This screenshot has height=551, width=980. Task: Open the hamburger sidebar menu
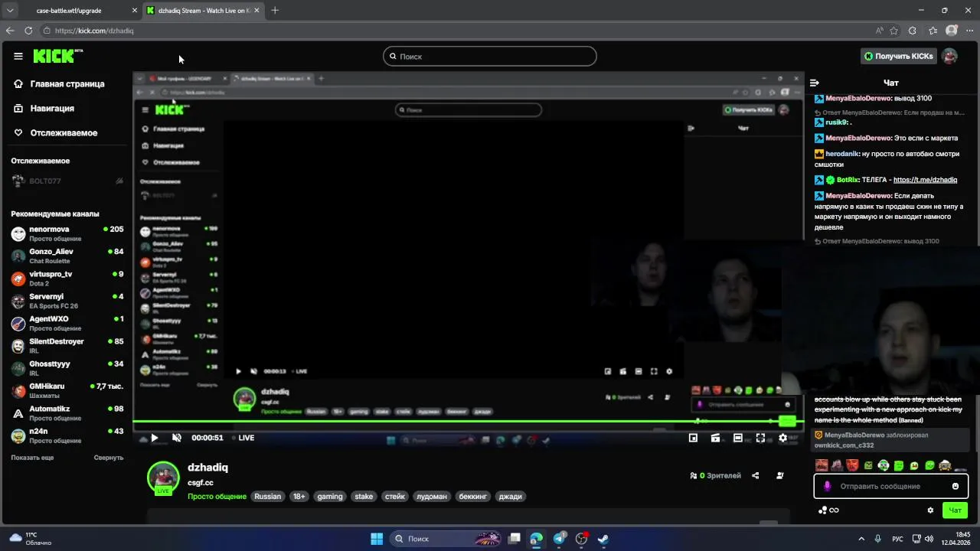tap(18, 56)
